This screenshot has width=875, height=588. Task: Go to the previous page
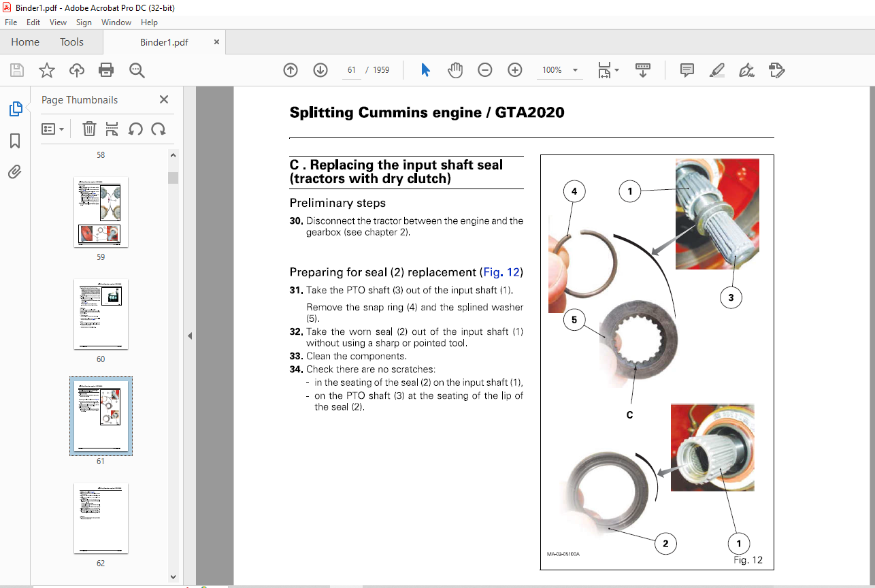point(291,70)
